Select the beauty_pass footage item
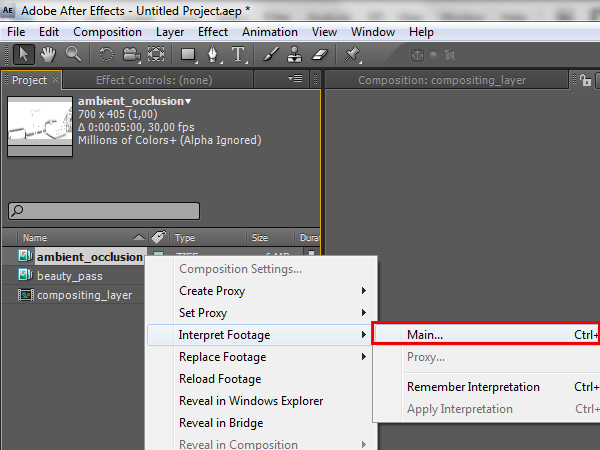Viewport: 600px width, 450px height. [x=69, y=276]
